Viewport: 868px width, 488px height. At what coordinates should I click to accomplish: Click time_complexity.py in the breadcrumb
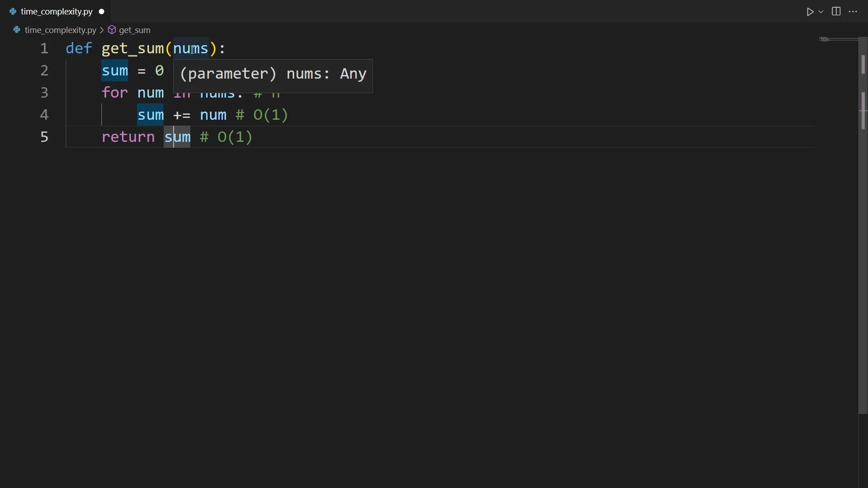coord(60,30)
